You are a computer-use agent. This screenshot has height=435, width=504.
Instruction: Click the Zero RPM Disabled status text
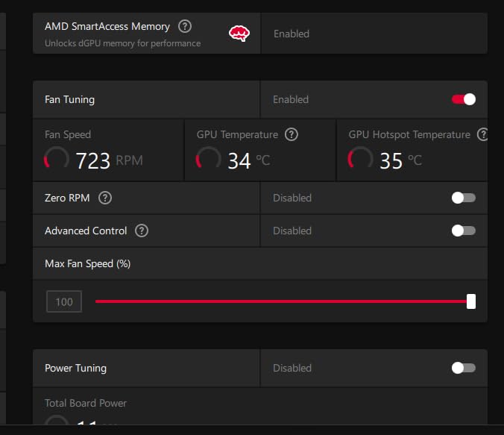292,198
